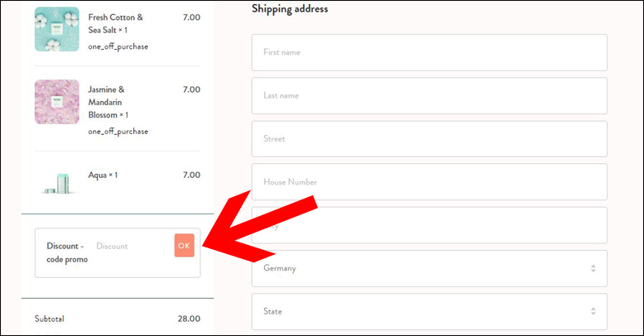Select the Jasmine & Mandarin Blossom item name
Image resolution: width=644 pixels, height=336 pixels.
pos(108,102)
